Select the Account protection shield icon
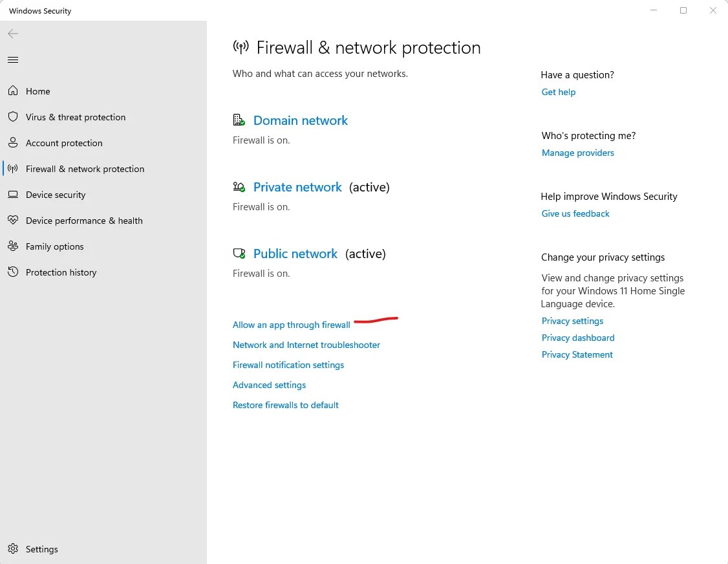The width and height of the screenshot is (728, 564). [x=13, y=143]
